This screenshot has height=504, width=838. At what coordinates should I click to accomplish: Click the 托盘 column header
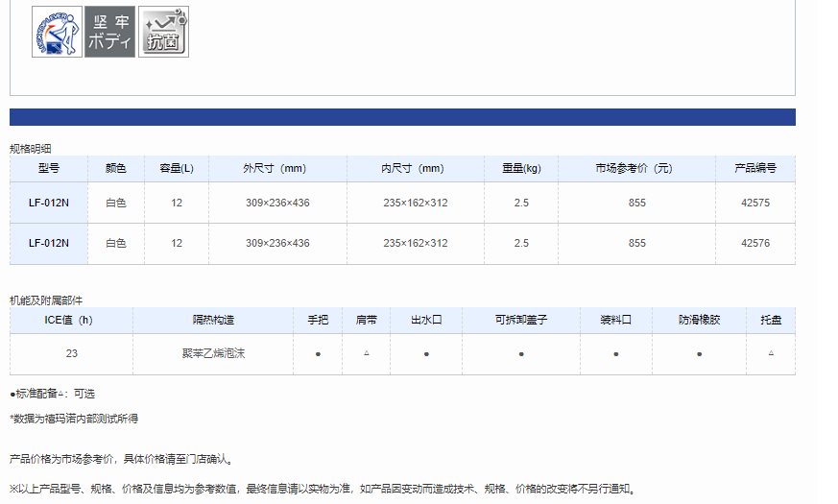click(x=771, y=320)
